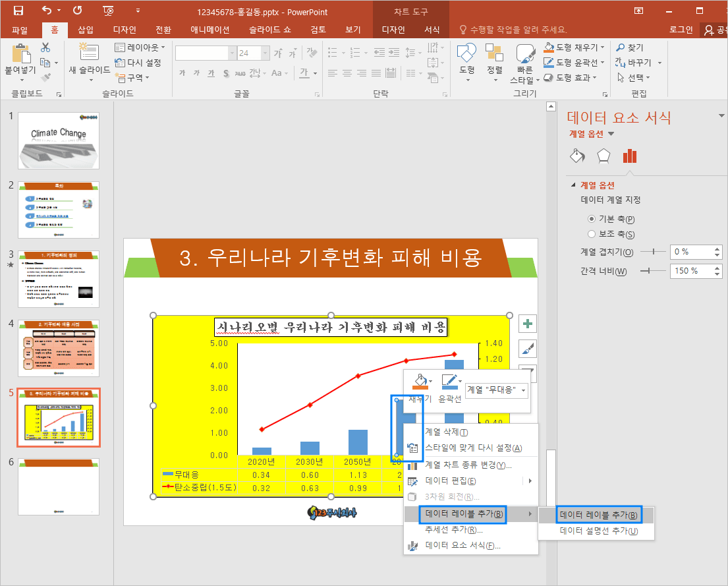Choose 계열 삭제 from context menu
Viewport: 728px width, 586px height.
click(471, 432)
